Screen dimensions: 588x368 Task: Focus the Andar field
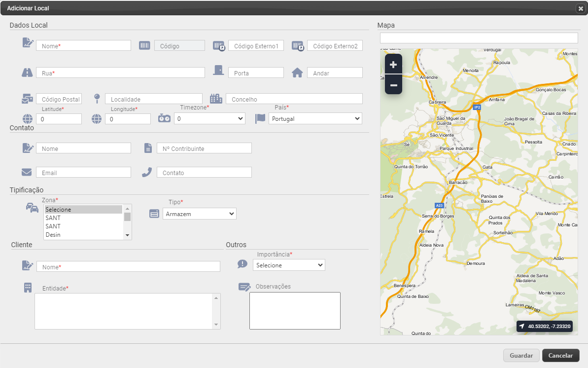[335, 73]
